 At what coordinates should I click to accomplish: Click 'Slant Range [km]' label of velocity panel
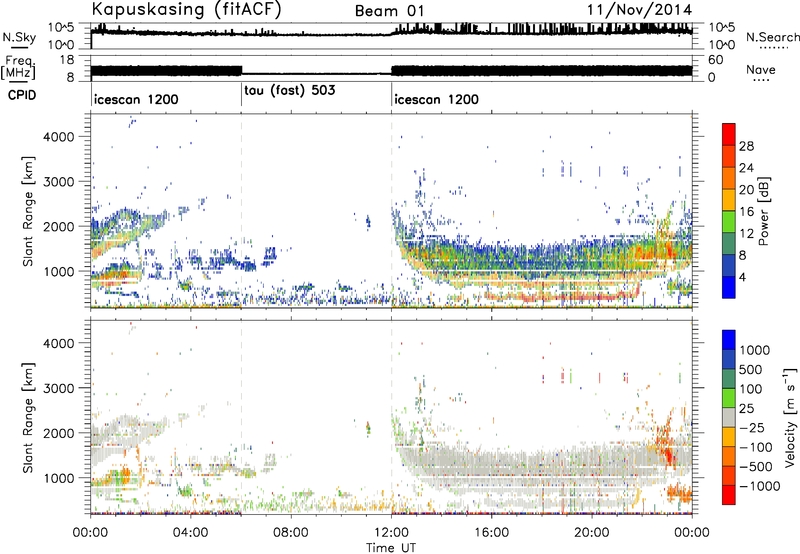28,417
